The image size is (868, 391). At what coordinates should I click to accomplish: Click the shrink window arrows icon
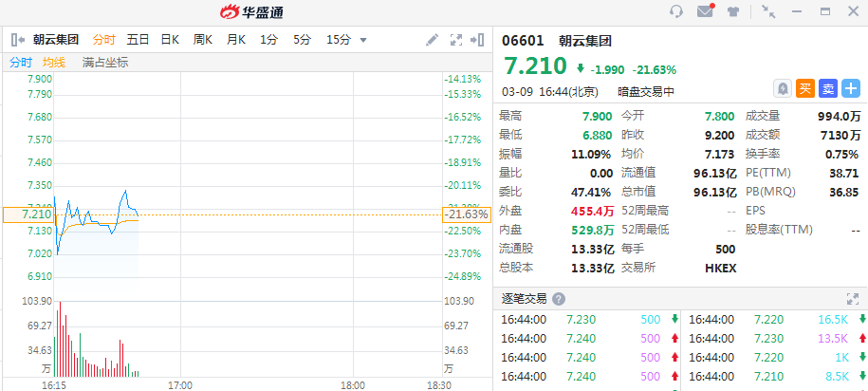768,11
